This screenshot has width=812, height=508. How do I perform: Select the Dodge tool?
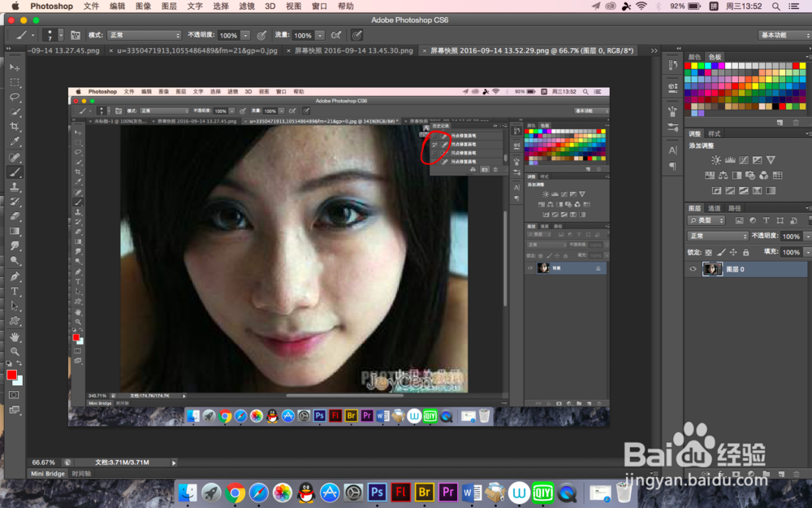pyautogui.click(x=15, y=261)
